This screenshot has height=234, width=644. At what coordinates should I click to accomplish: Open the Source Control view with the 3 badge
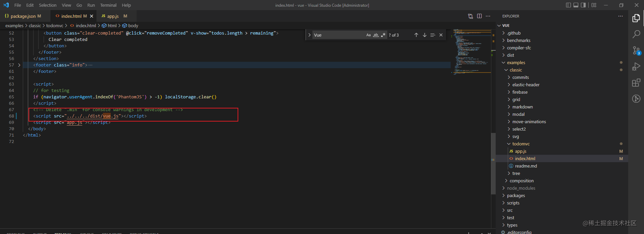pyautogui.click(x=636, y=50)
